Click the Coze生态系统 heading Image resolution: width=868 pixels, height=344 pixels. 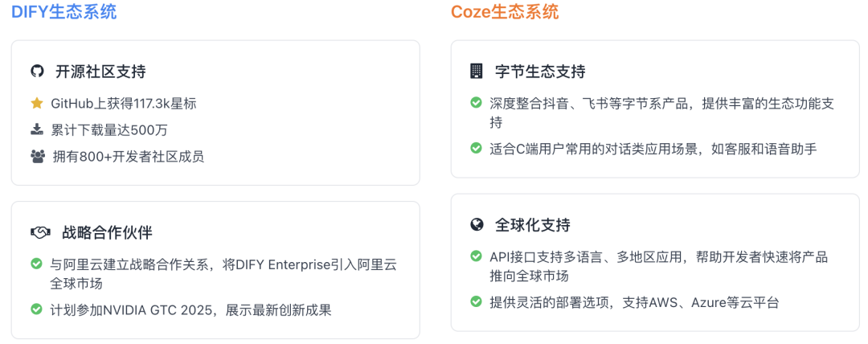(x=504, y=12)
